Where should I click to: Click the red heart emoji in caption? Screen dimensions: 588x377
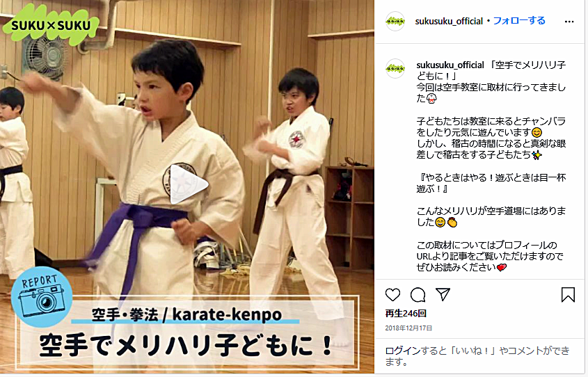(x=502, y=267)
